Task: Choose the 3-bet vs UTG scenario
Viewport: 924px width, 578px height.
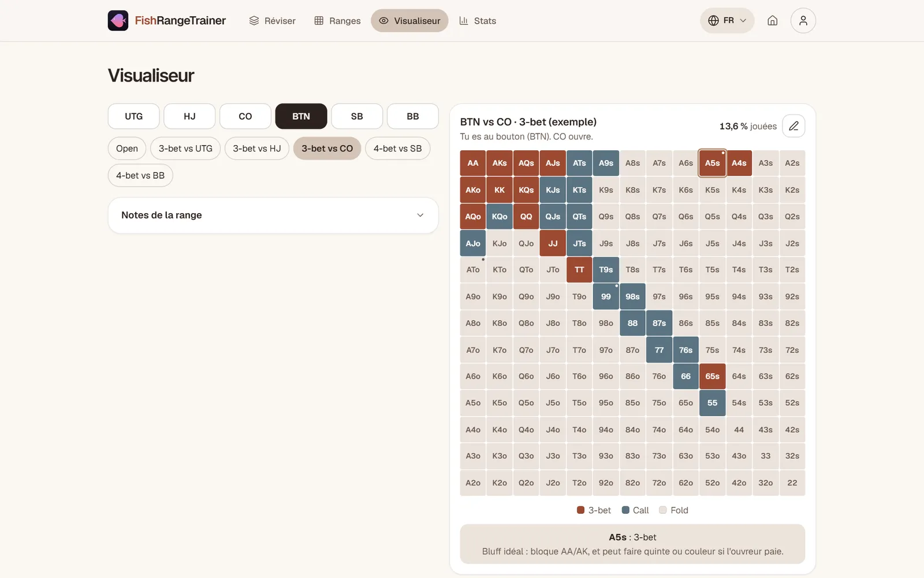Action: [x=185, y=149]
